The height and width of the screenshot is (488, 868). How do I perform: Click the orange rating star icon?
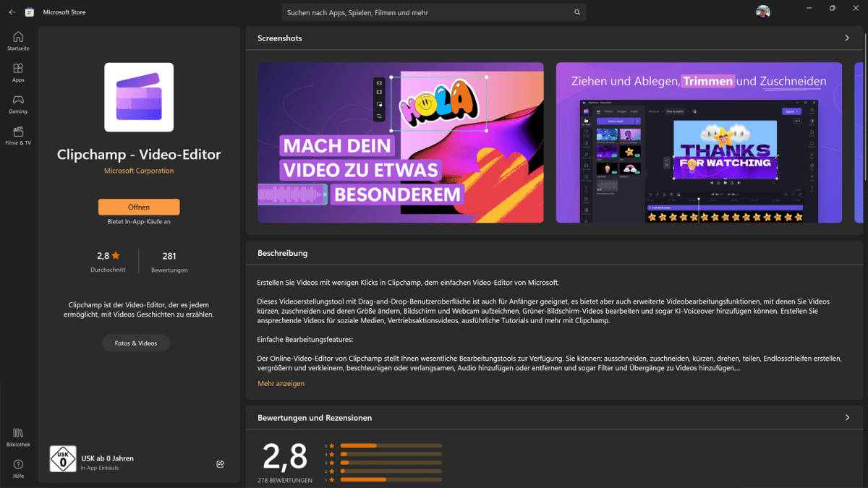point(116,255)
